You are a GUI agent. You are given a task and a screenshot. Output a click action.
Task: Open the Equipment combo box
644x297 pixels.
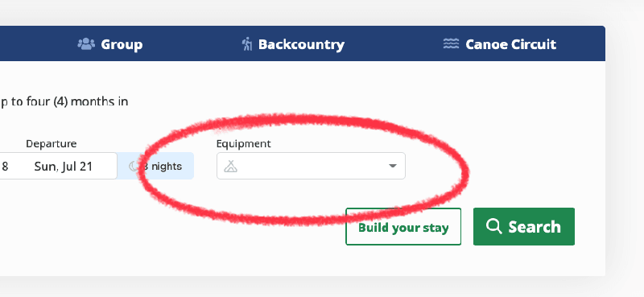pos(311,166)
